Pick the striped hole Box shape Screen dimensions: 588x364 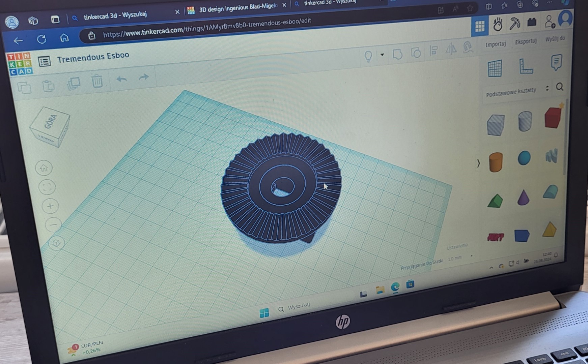tap(496, 125)
